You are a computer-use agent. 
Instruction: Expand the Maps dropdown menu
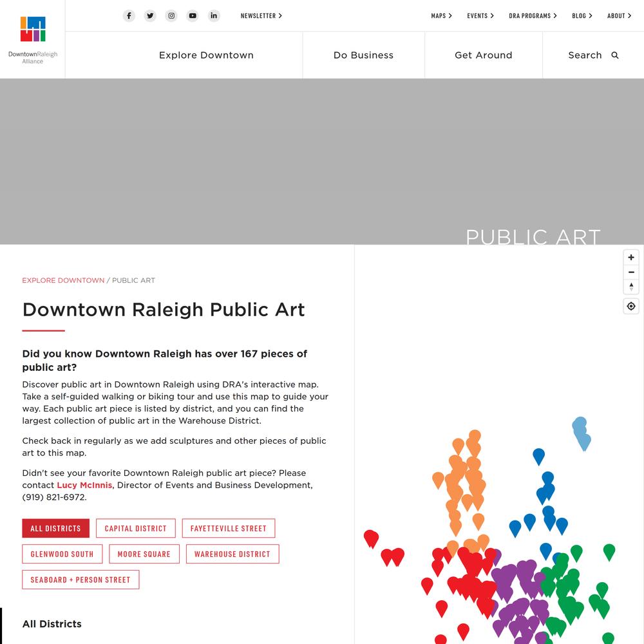click(441, 15)
